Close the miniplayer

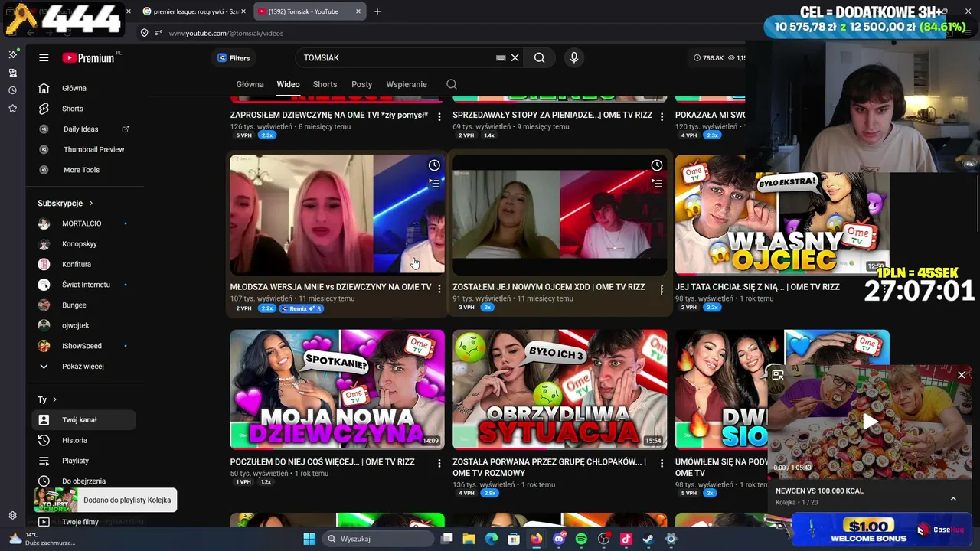pyautogui.click(x=962, y=375)
